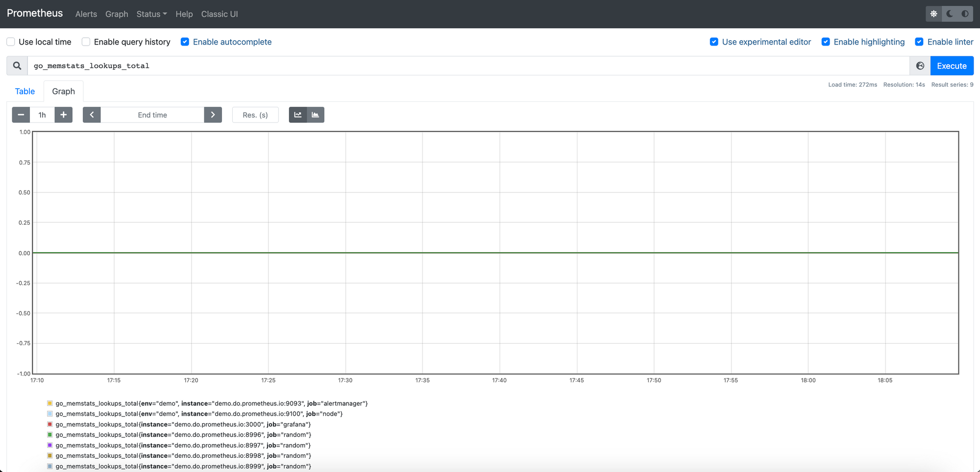Click the End time input field
The width and height of the screenshot is (980, 472).
pos(152,115)
